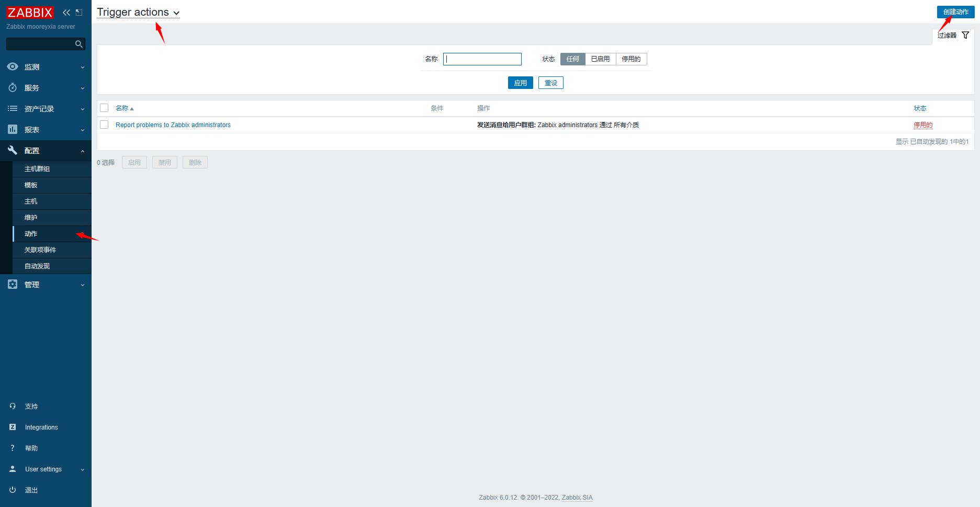Expand the User settings chevron
The width and height of the screenshot is (980, 507).
[x=83, y=469]
